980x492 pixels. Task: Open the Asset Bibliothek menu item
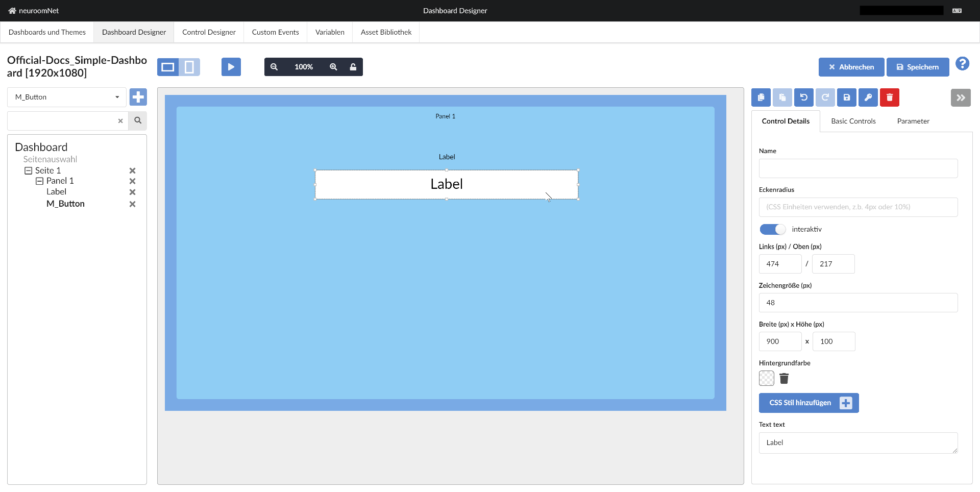click(385, 32)
